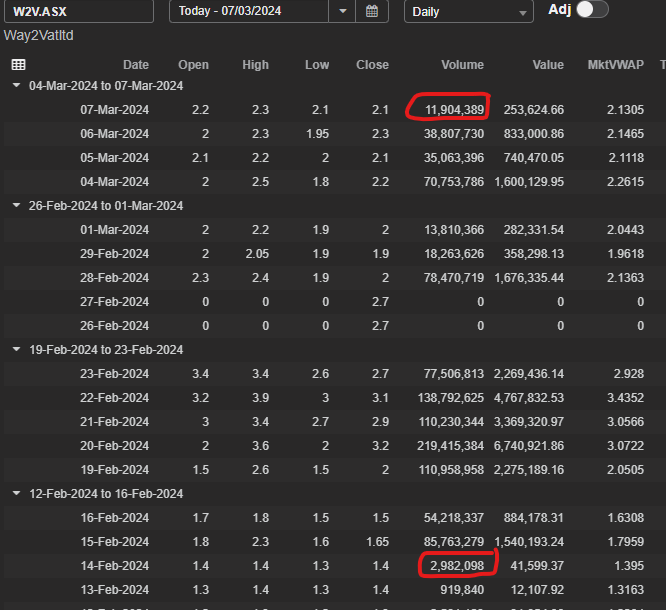Sort by the MktVWAP column header

pyautogui.click(x=615, y=65)
